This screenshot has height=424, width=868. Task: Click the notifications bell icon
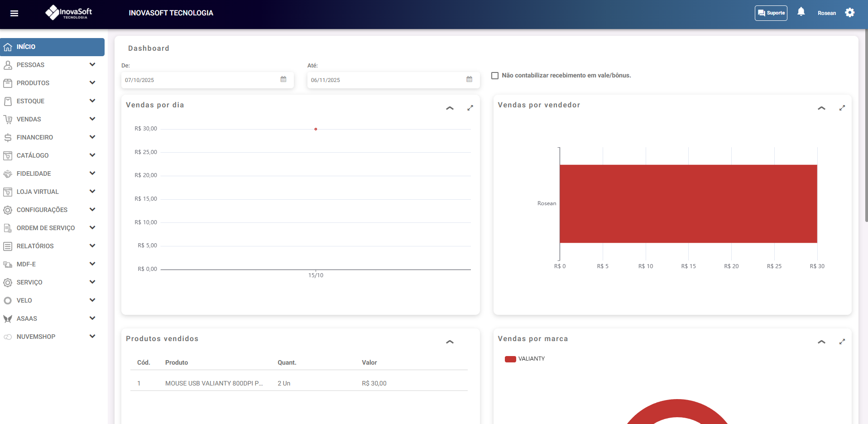(x=801, y=12)
